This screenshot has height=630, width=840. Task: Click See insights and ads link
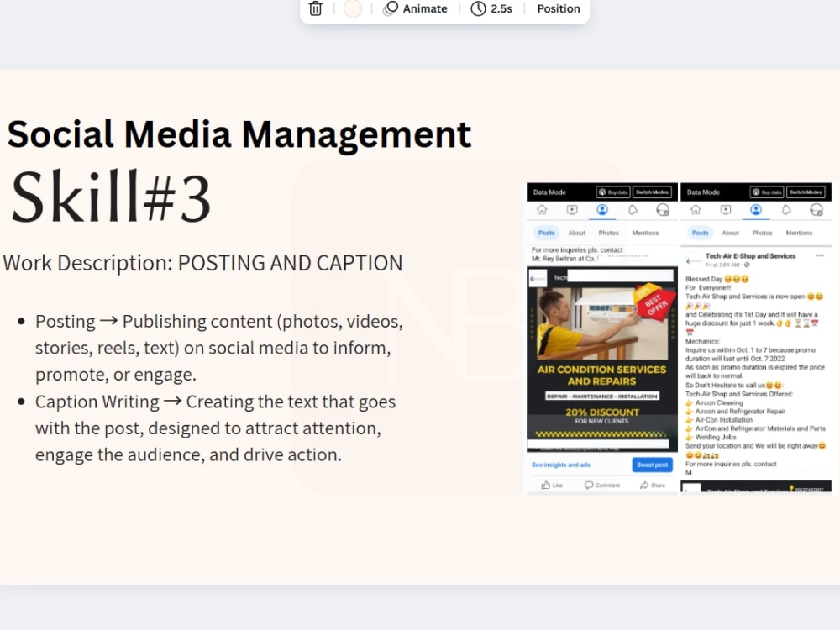click(x=561, y=465)
